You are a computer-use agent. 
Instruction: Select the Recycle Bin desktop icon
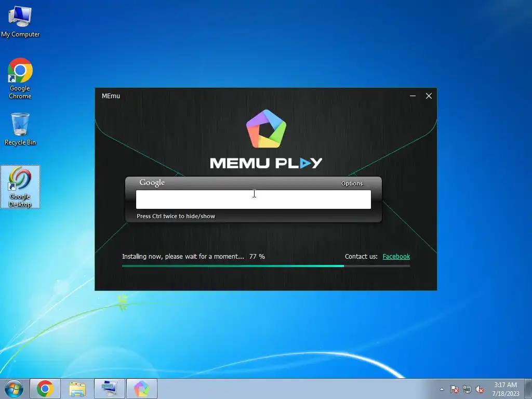[20, 129]
